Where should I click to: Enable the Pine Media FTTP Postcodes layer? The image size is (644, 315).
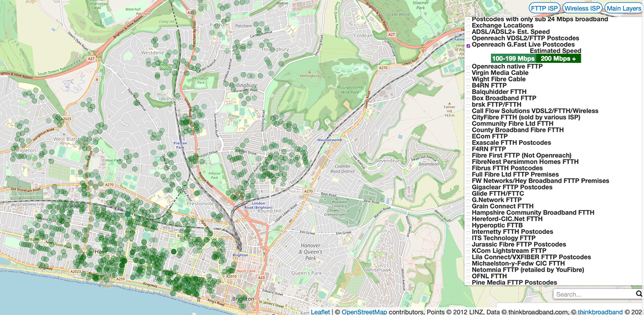tap(469, 283)
